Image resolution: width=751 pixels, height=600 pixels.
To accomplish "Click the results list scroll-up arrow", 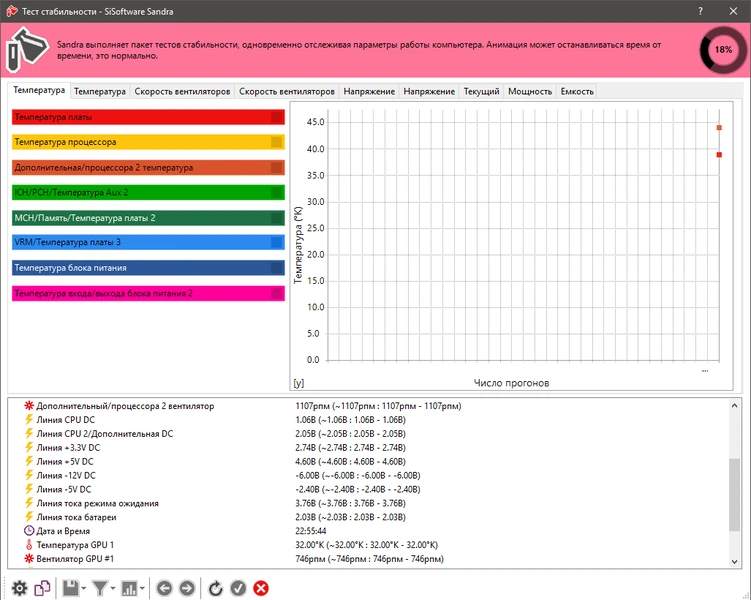I will click(734, 406).
